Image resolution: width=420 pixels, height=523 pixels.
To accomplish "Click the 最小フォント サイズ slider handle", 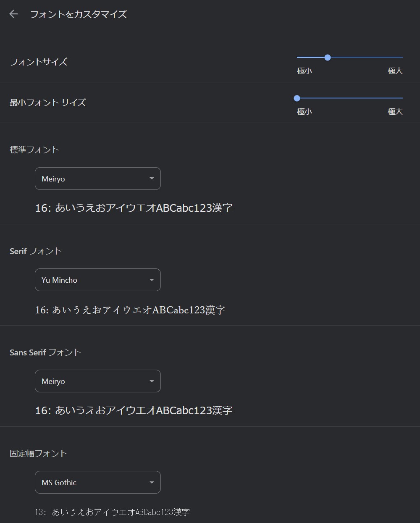I will 297,98.
